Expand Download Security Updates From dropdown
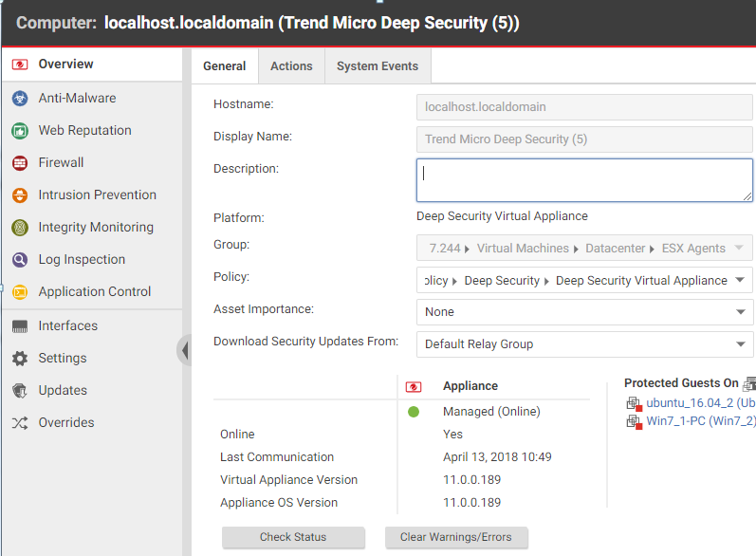756x556 pixels. (740, 344)
